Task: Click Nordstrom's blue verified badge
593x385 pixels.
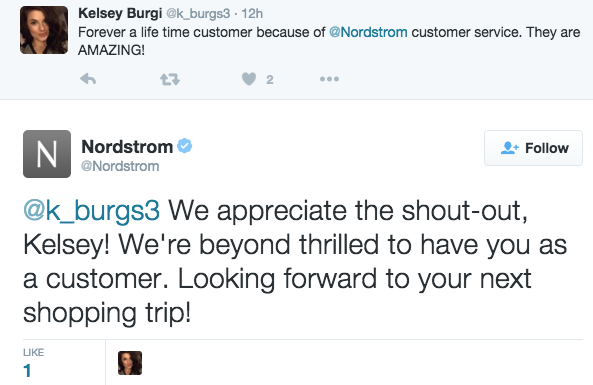Action: coord(185,146)
